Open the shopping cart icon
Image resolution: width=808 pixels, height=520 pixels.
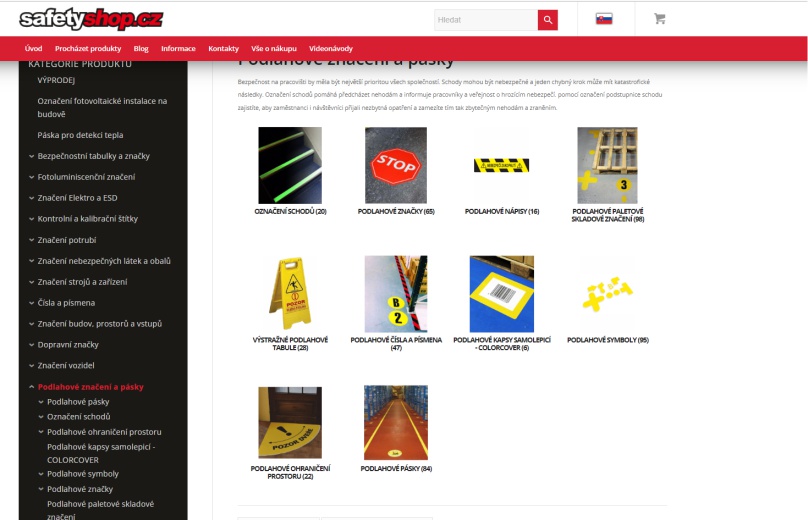660,19
